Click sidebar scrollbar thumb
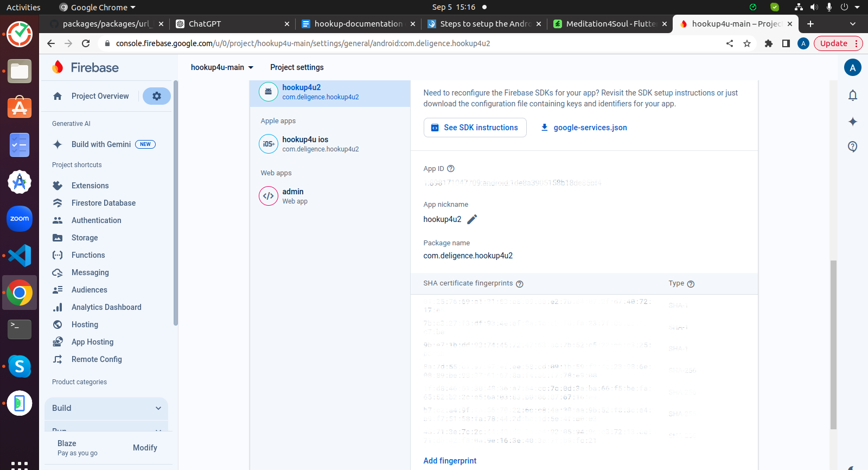 (x=175, y=204)
